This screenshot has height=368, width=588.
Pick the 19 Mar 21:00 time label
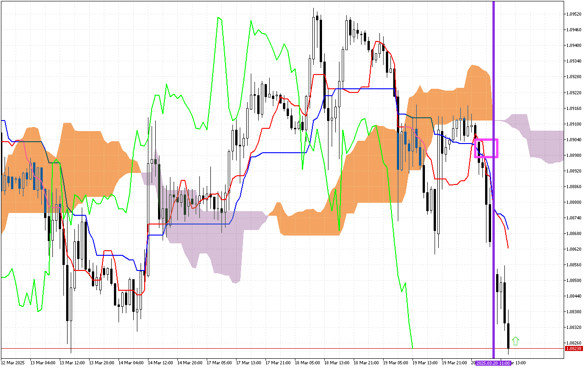pyautogui.click(x=454, y=363)
